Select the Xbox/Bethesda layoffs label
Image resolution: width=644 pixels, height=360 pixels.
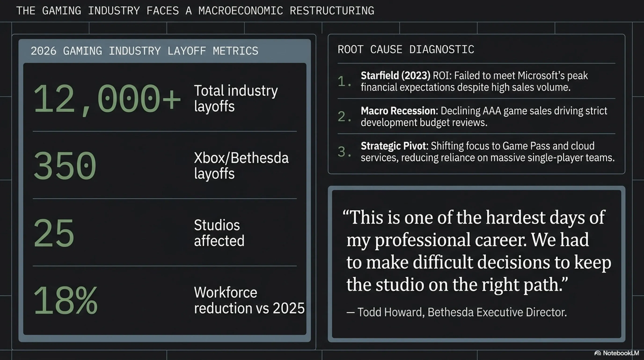241,165
